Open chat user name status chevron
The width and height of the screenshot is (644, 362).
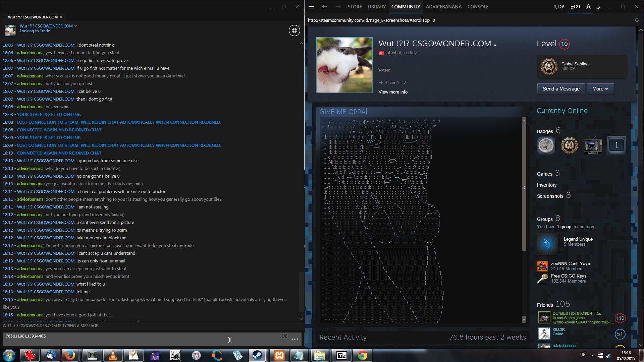(76, 26)
